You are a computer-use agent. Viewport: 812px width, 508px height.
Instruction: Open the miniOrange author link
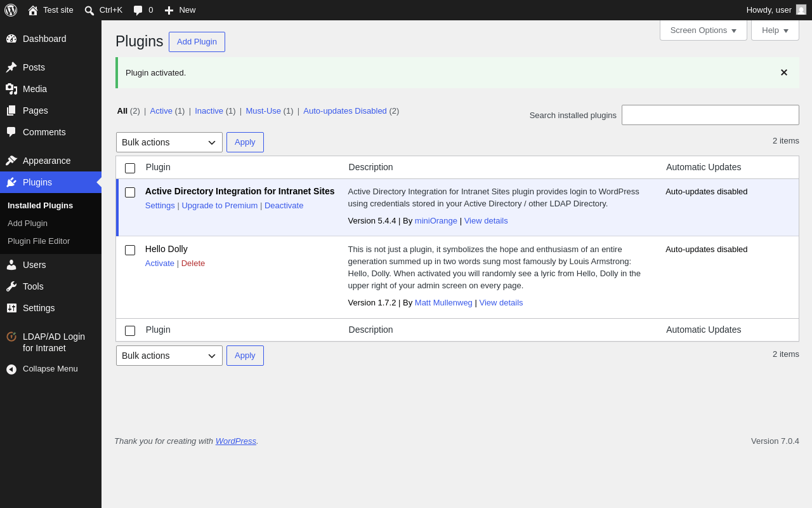pos(436,221)
